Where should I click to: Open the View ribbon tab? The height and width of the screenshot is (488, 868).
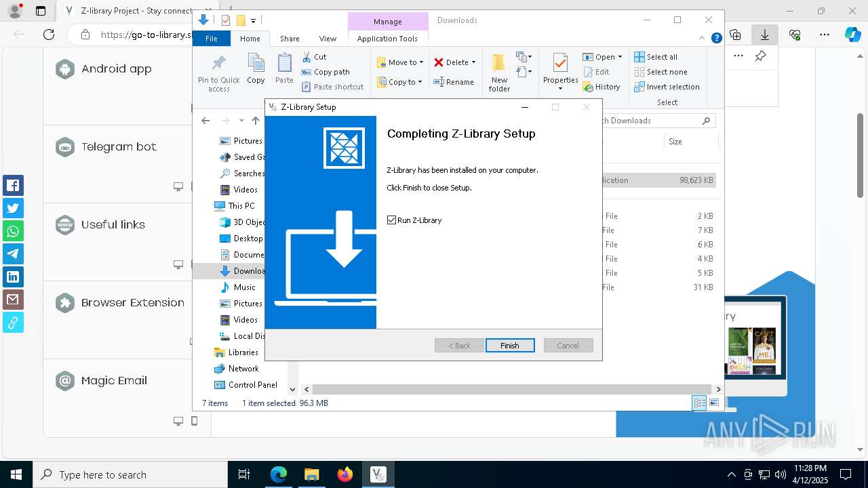click(328, 39)
